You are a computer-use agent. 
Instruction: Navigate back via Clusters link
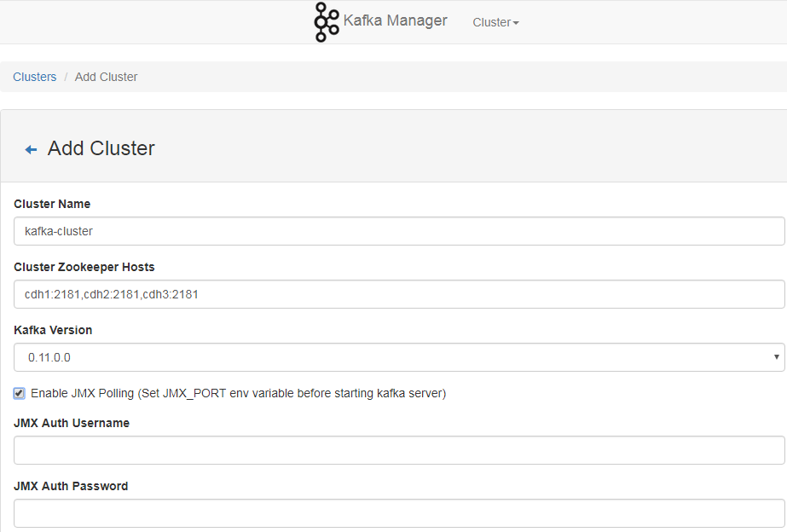(x=34, y=77)
